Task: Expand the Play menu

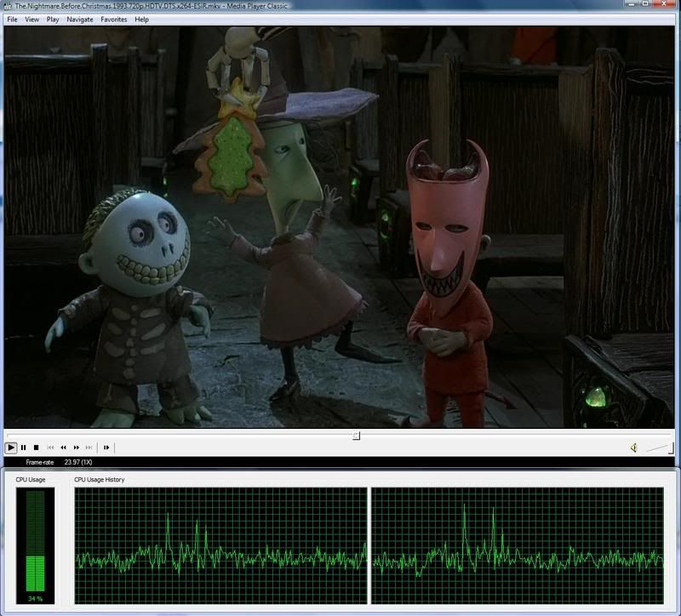Action: point(53,19)
